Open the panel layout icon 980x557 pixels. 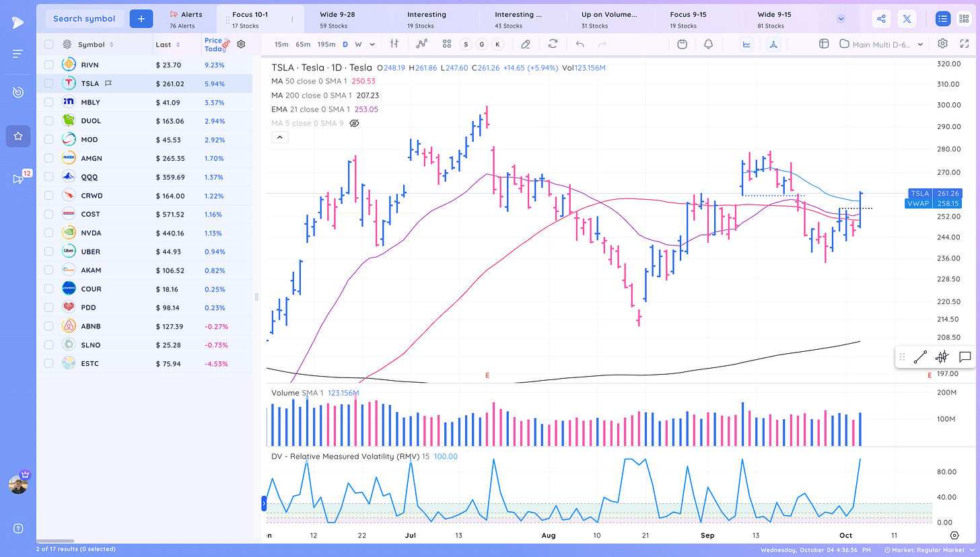824,44
